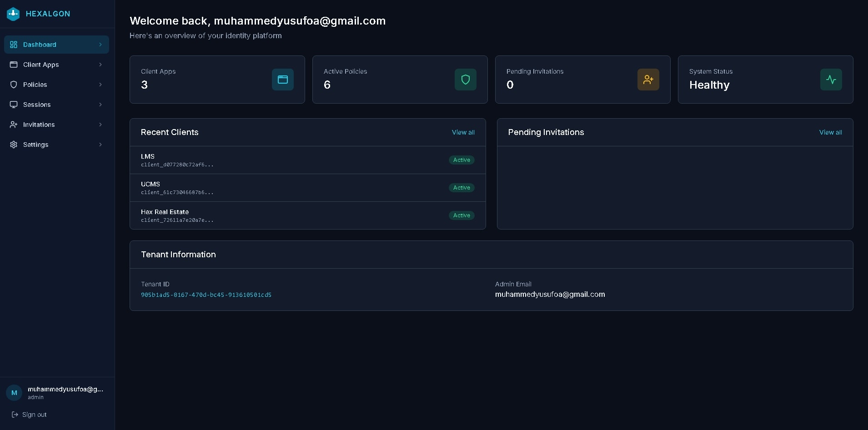Select the Dashboard grid icon

pos(14,45)
